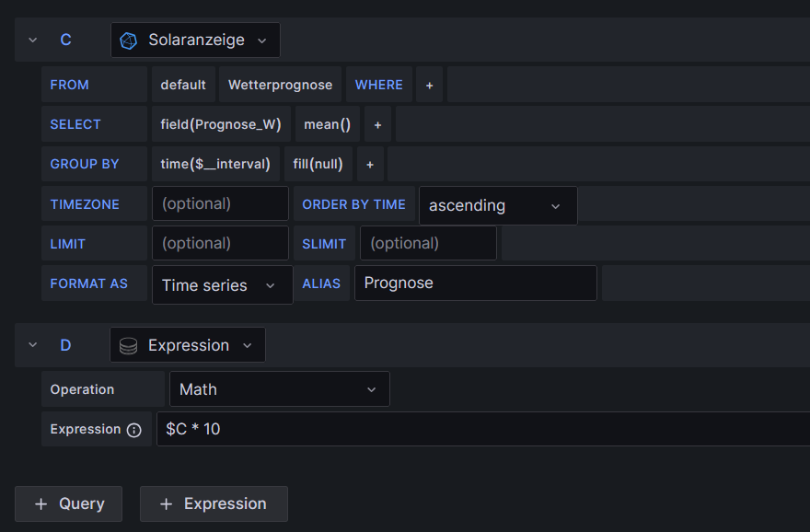Click the TIMEZONE optional input field
Viewport: 810px width, 532px height.
pyautogui.click(x=220, y=203)
